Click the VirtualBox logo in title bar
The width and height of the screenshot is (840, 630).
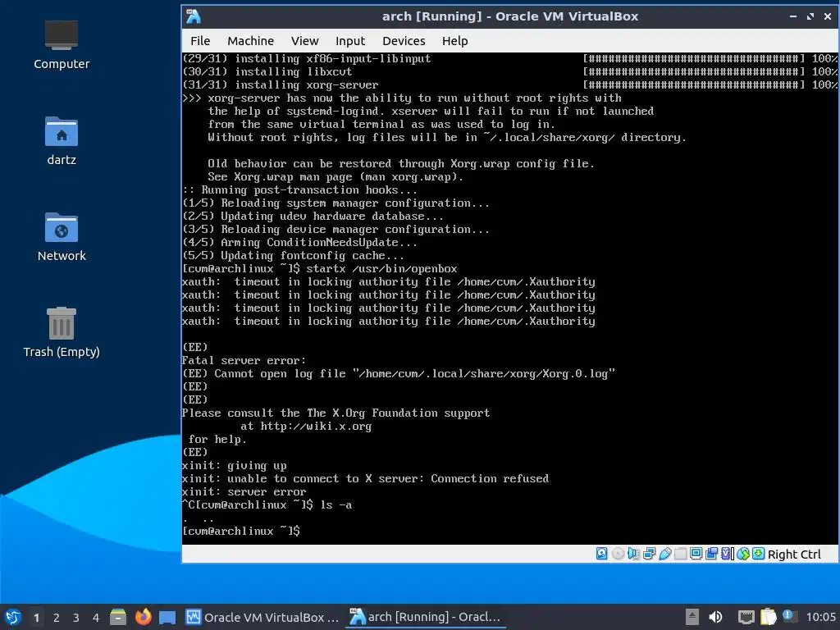click(194, 16)
